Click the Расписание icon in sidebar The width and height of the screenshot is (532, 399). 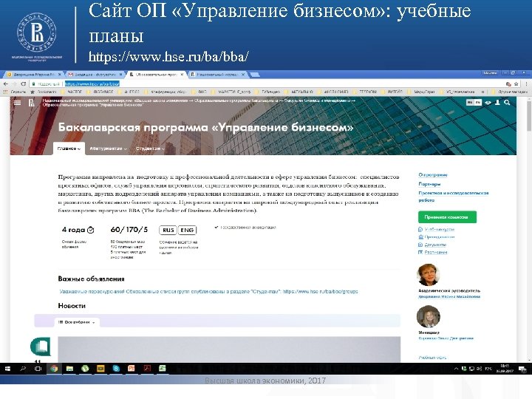[x=420, y=253]
